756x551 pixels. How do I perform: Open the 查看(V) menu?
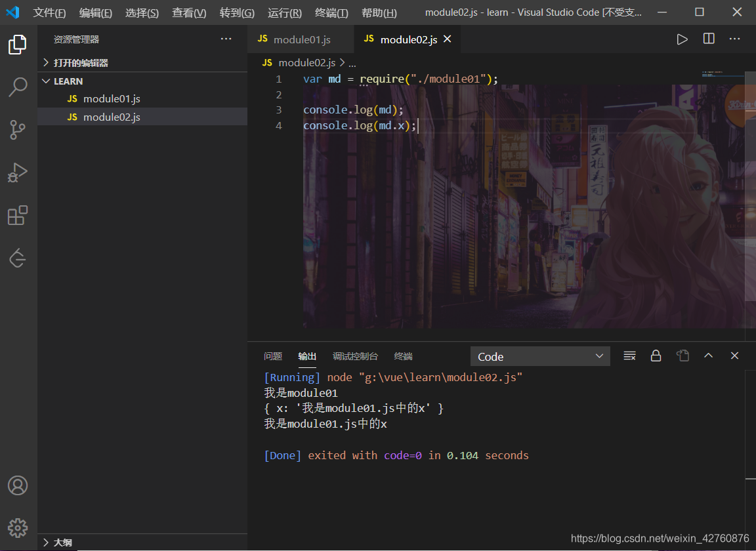pyautogui.click(x=189, y=12)
